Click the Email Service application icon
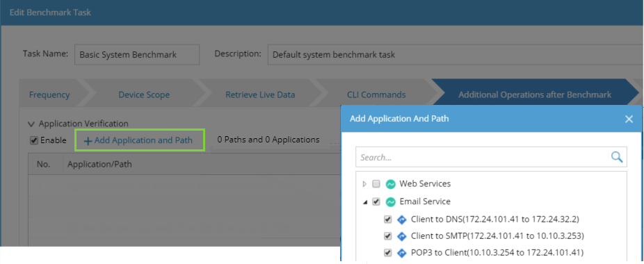Screen dimensions: 644x264 (x=390, y=201)
